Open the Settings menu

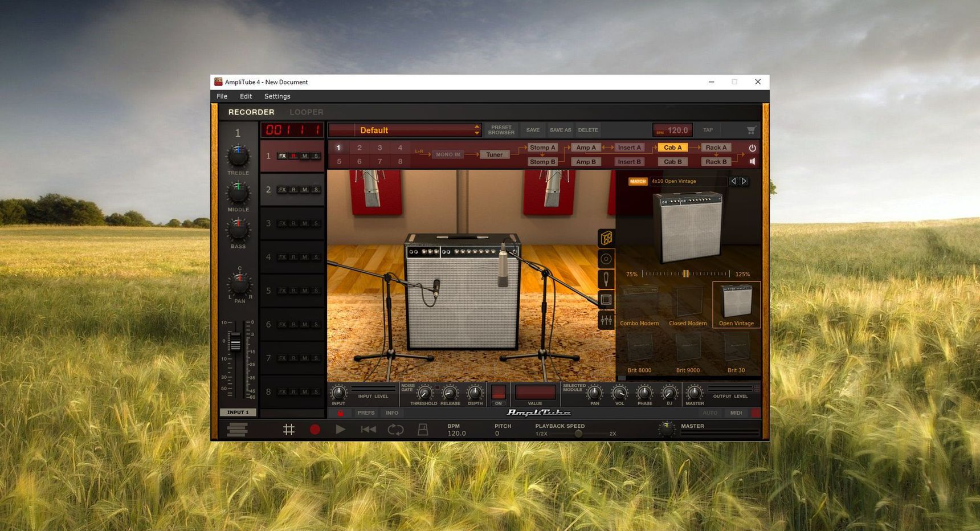[277, 96]
